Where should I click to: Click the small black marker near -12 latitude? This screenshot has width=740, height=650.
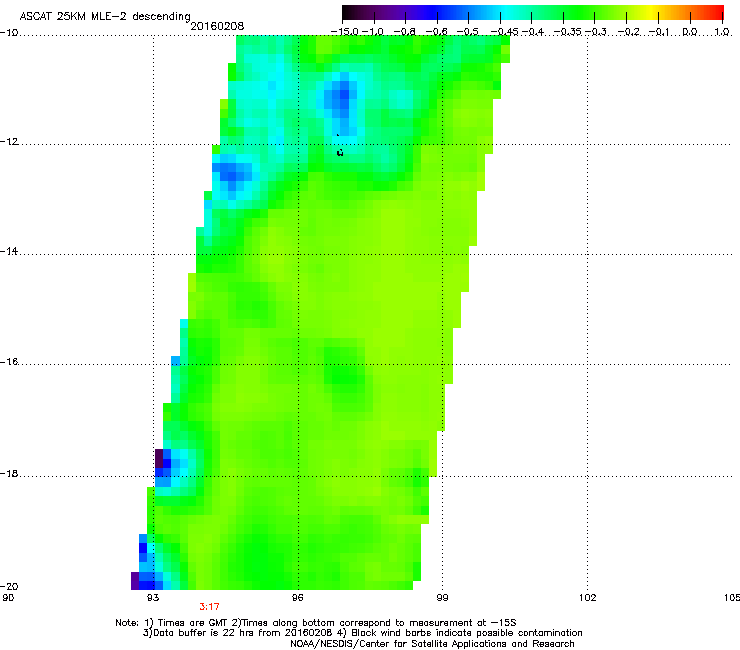340,152
